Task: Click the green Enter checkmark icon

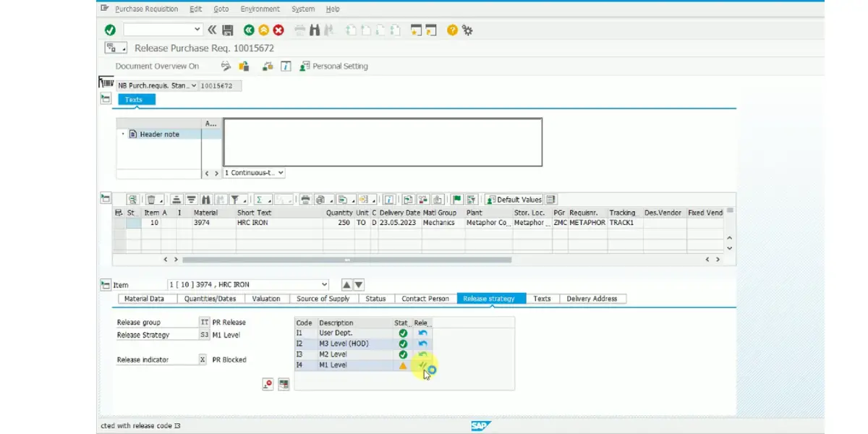Action: [x=110, y=30]
